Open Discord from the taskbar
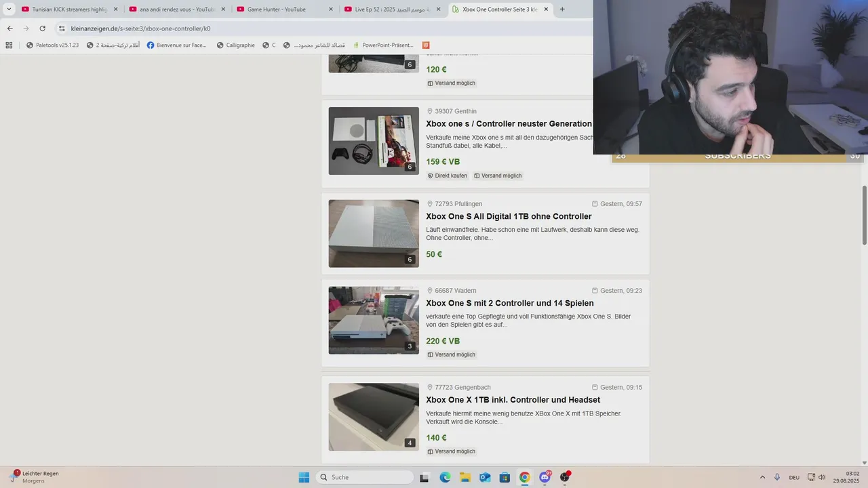This screenshot has height=488, width=868. (x=545, y=477)
